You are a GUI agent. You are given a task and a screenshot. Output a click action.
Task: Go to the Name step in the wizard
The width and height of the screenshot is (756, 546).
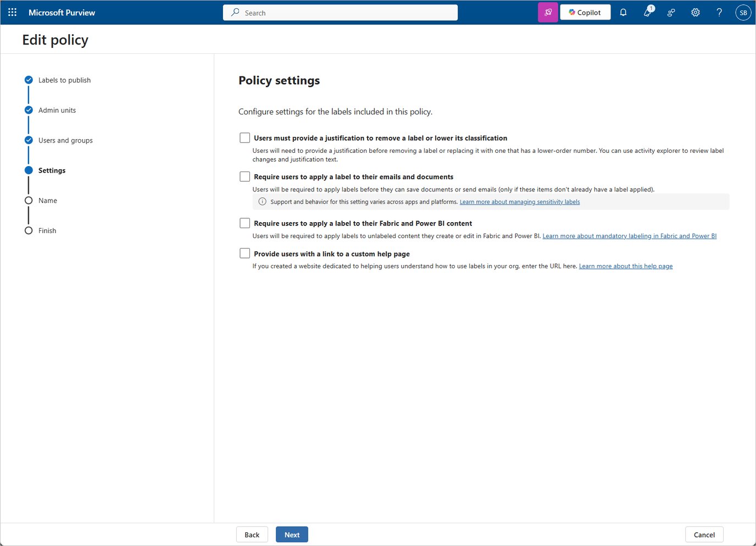click(47, 200)
